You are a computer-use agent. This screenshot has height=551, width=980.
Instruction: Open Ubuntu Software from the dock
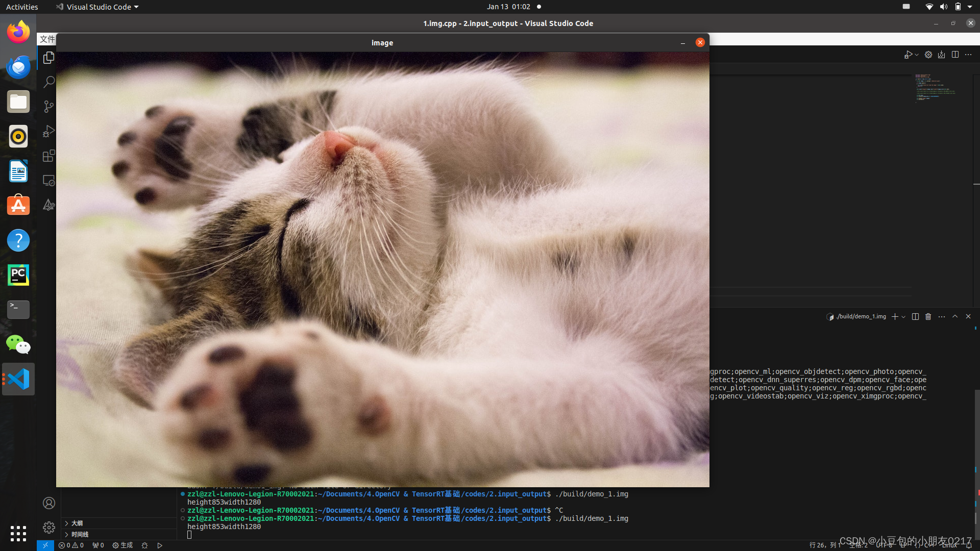(18, 206)
